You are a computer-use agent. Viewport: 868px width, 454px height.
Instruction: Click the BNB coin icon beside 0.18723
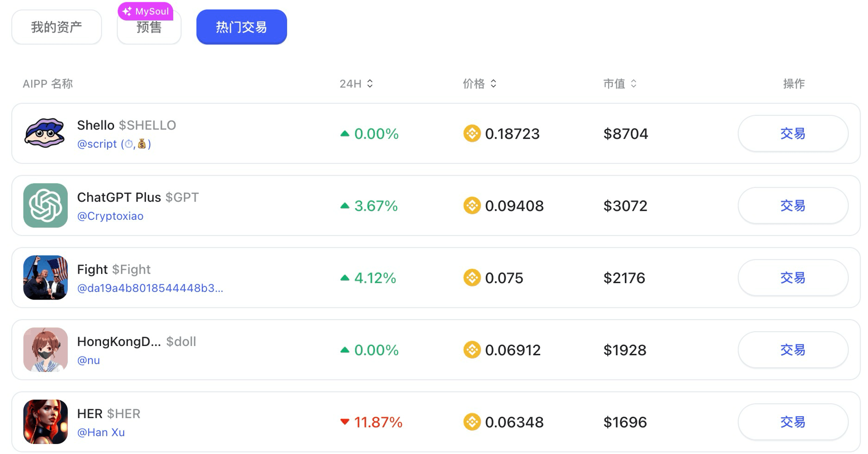(472, 134)
